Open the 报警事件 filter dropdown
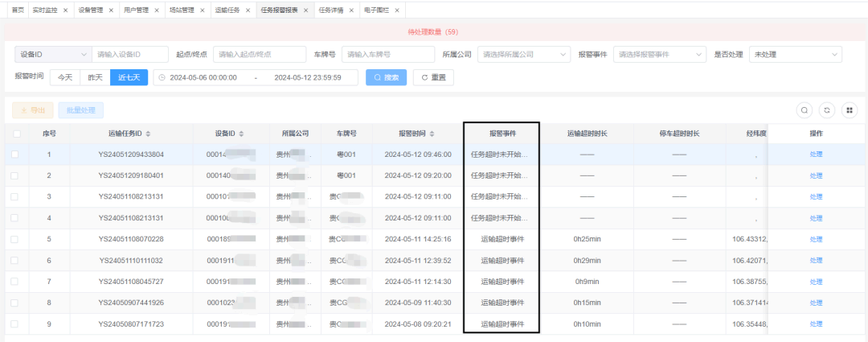This screenshot has height=342, width=868. 660,55
